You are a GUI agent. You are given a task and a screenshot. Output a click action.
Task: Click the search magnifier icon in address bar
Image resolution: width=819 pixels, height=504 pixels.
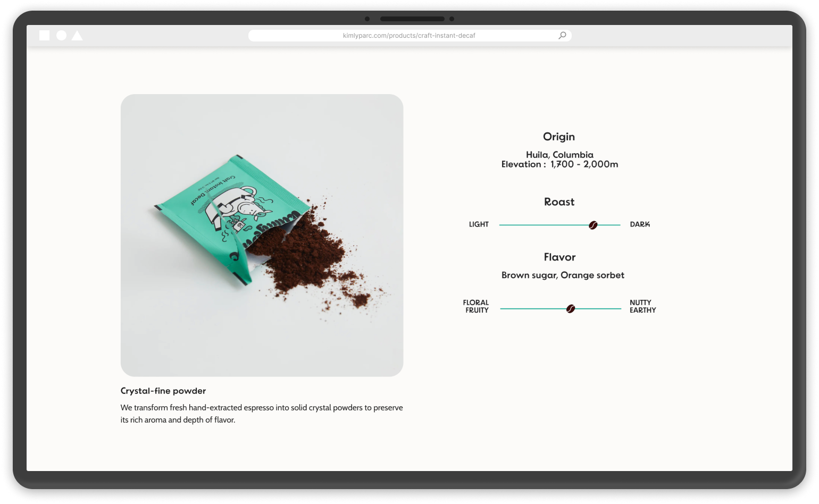click(x=562, y=36)
